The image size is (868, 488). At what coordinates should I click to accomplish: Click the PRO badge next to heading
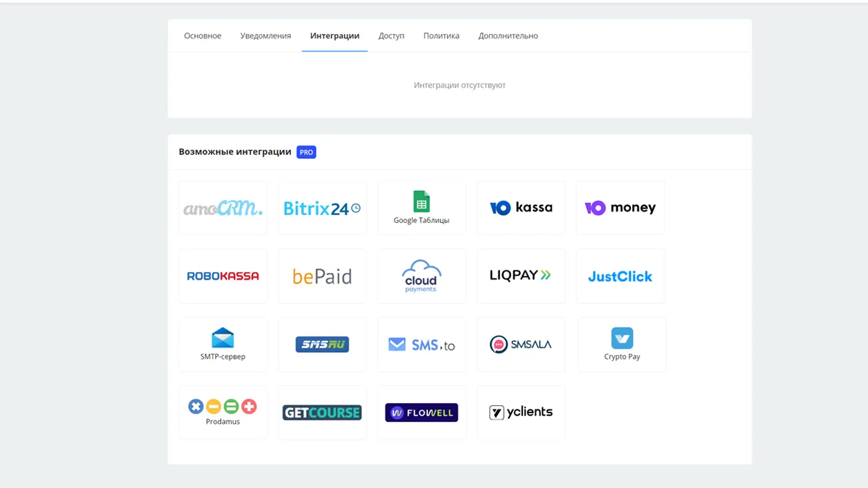coord(306,152)
